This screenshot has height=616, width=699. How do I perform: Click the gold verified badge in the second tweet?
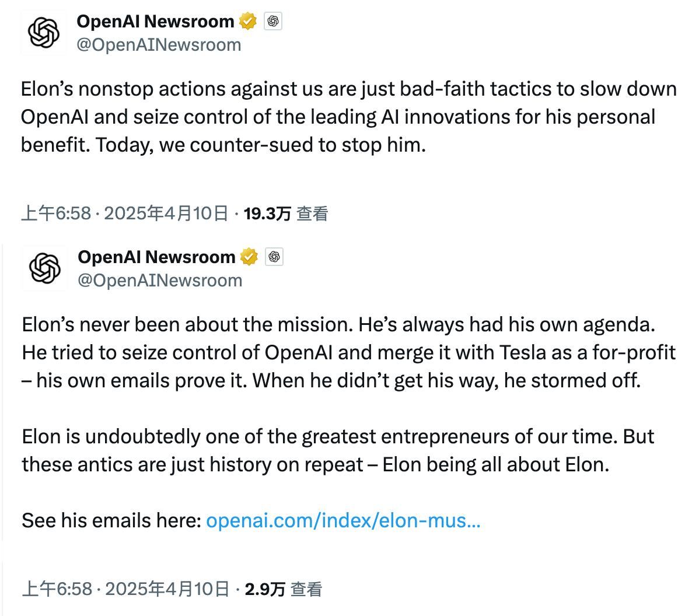[x=249, y=257]
